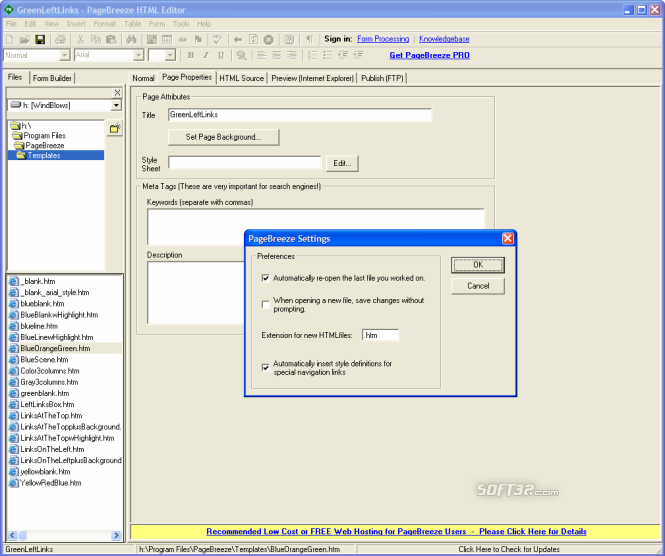Screen dimensions: 665x556
Task: Click the Open file toolbar icon
Action: tap(25, 39)
